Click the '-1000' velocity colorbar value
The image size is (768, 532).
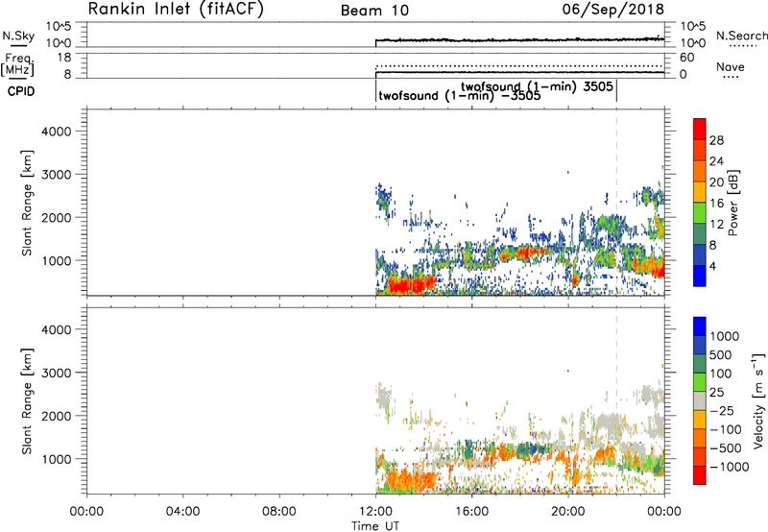pyautogui.click(x=730, y=467)
